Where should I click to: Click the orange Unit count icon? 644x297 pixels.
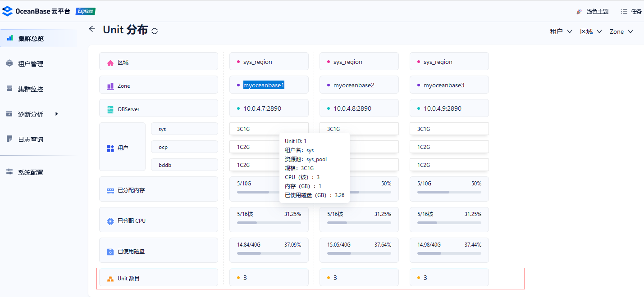pyautogui.click(x=110, y=279)
